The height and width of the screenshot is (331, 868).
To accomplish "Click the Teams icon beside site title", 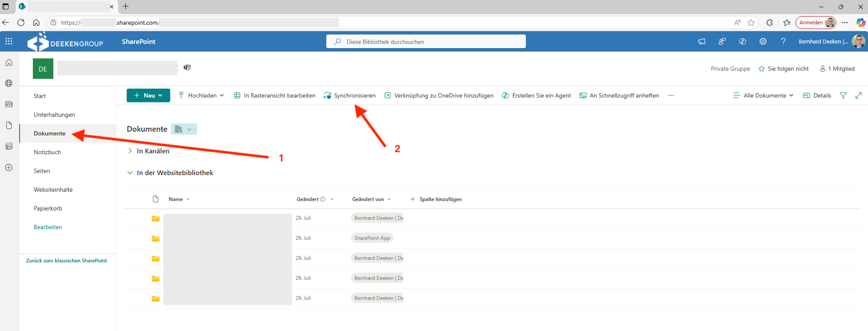I will [x=187, y=68].
